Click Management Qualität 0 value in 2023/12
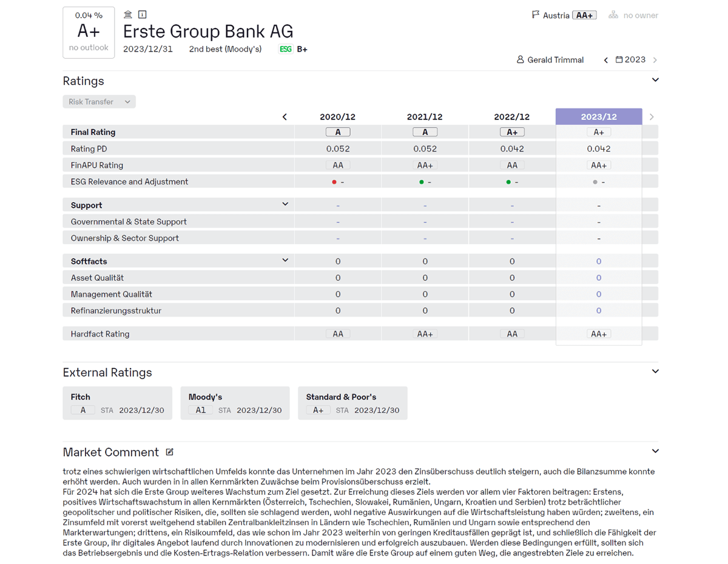Viewport: 728px width, 564px height. pyautogui.click(x=599, y=294)
